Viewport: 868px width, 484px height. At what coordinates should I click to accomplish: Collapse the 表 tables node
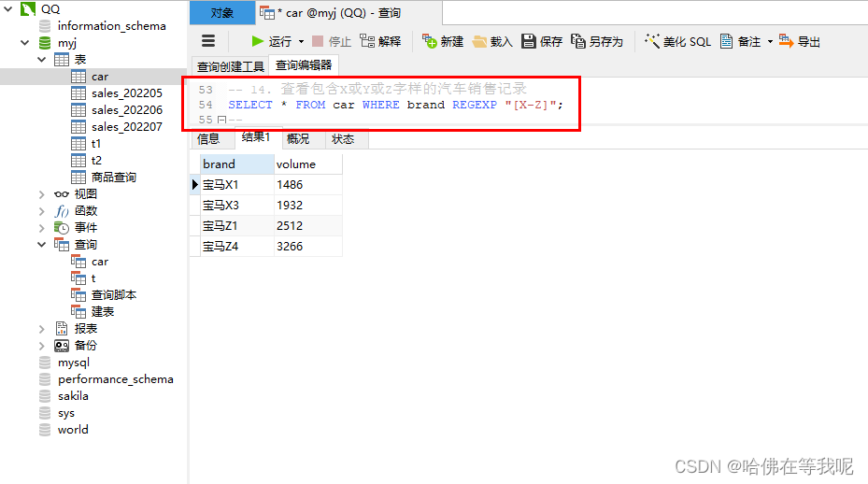(41, 59)
